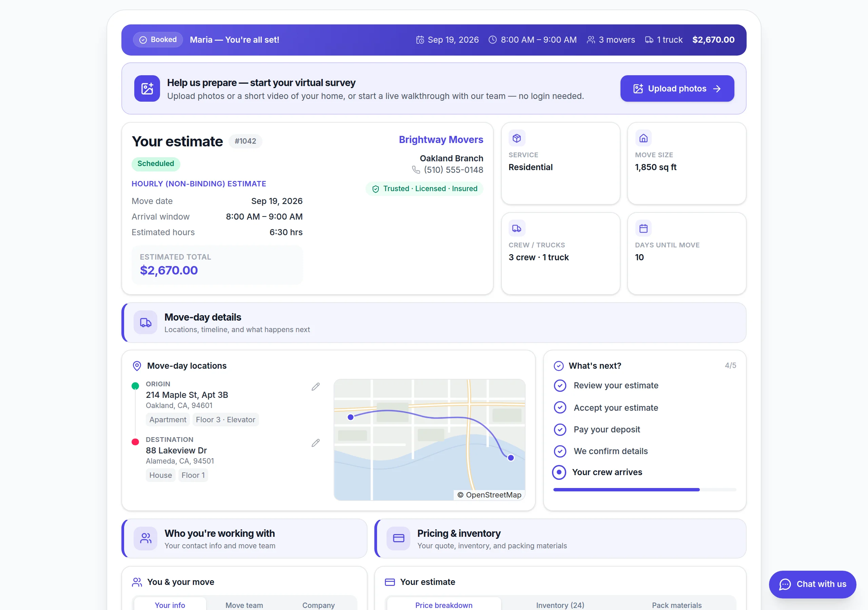This screenshot has height=610, width=868.
Task: Open the Pack materials tab
Action: coord(677,605)
